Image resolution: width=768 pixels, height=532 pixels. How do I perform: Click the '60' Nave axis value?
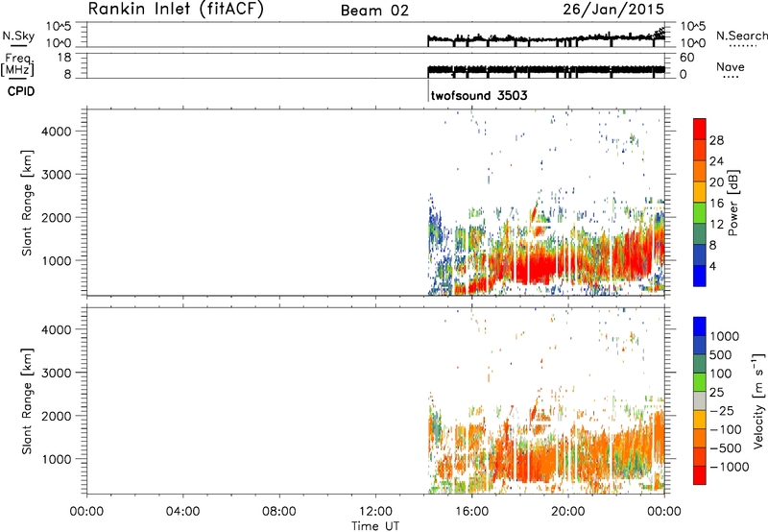pyautogui.click(x=686, y=58)
